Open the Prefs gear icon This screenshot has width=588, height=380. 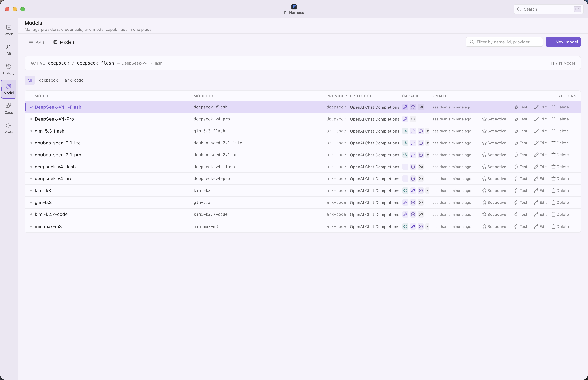(9, 128)
